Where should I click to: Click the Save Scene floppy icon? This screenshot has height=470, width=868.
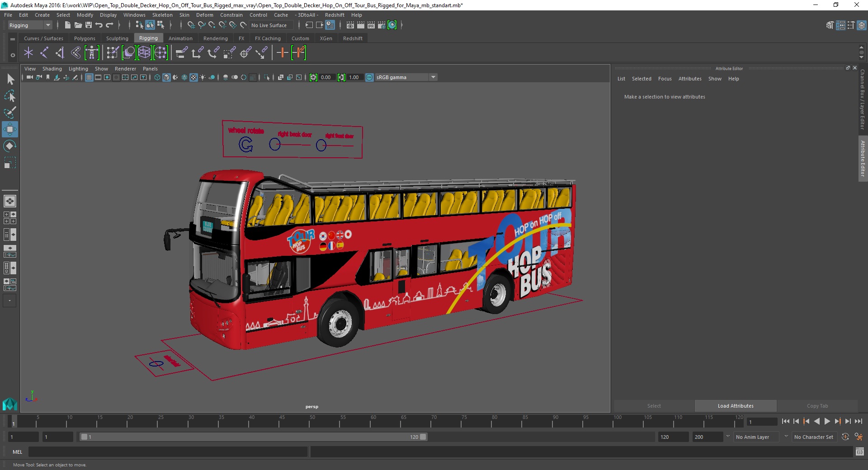pos(89,25)
